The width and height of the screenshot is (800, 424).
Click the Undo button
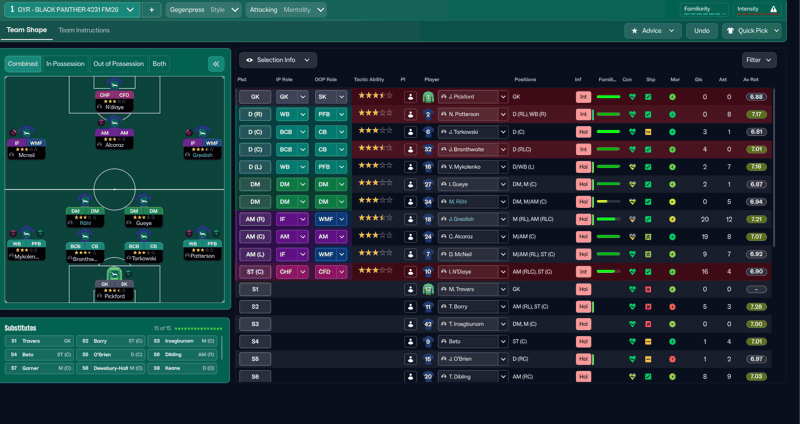click(x=702, y=31)
